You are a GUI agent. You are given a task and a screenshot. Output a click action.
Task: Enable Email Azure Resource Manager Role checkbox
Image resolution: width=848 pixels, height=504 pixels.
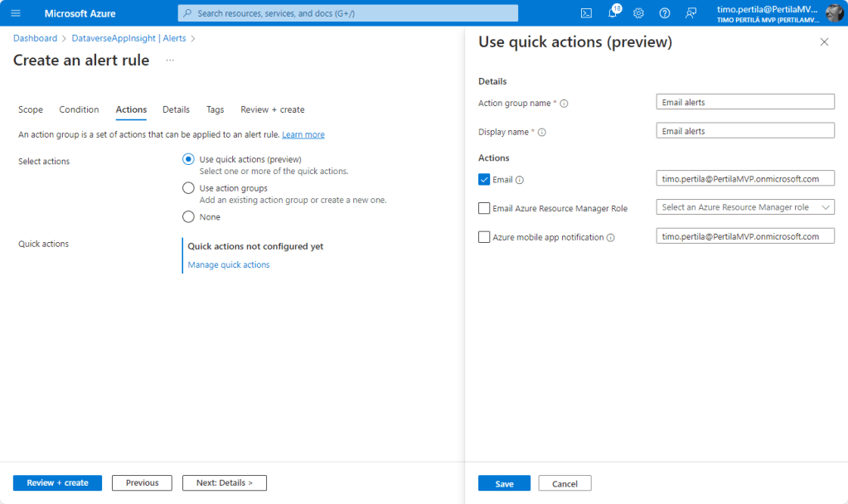[x=484, y=208]
